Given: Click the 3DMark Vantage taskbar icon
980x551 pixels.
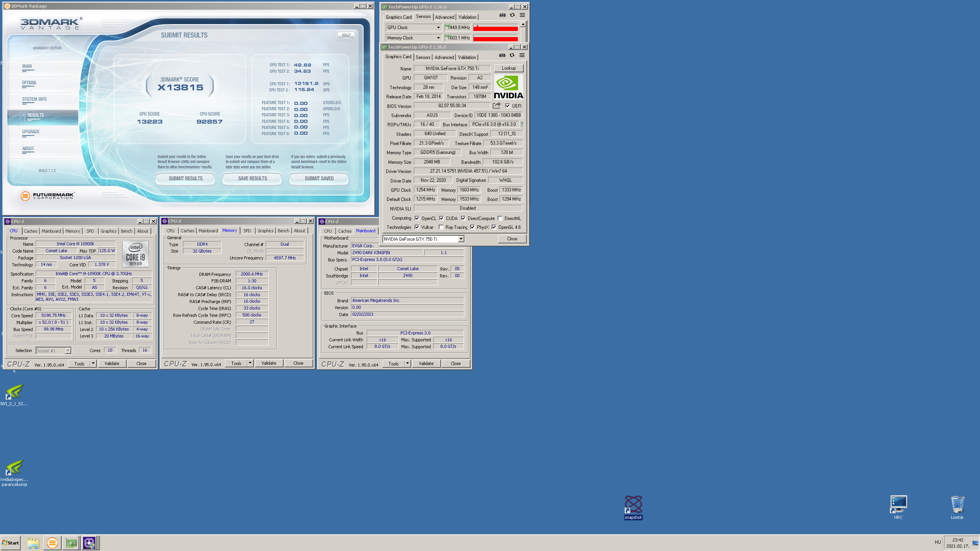Looking at the screenshot, I should (x=52, y=543).
